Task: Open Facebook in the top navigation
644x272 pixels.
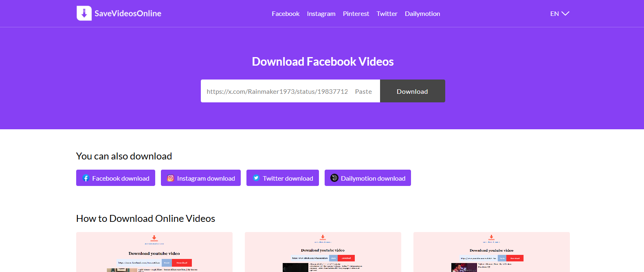Action: coord(286,13)
